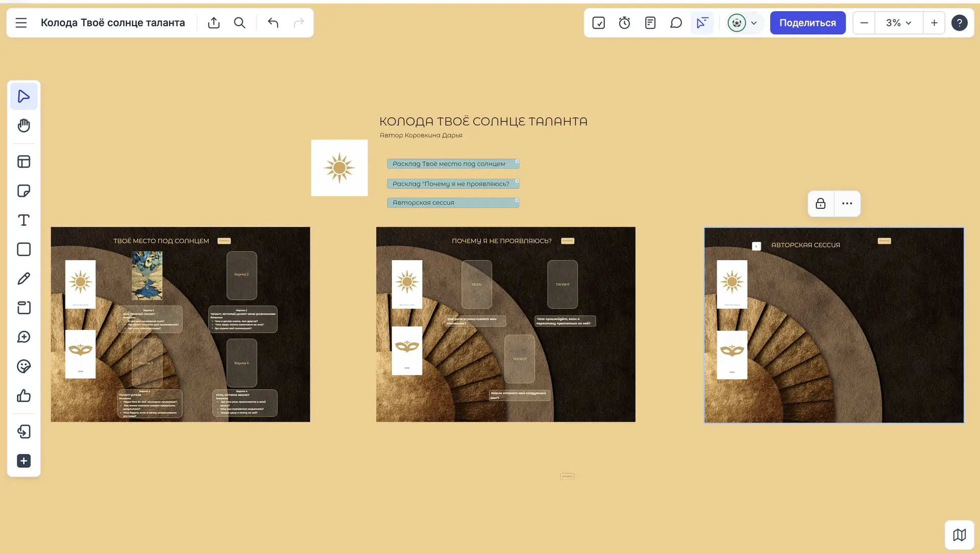The width and height of the screenshot is (980, 554).
Task: Click the board title Колода Твоё солнце таланта
Action: [x=113, y=23]
